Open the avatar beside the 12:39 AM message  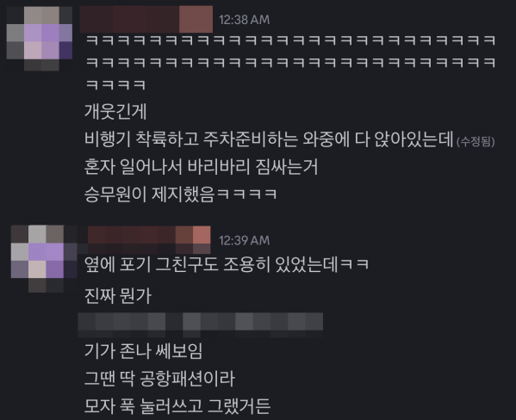point(44,259)
